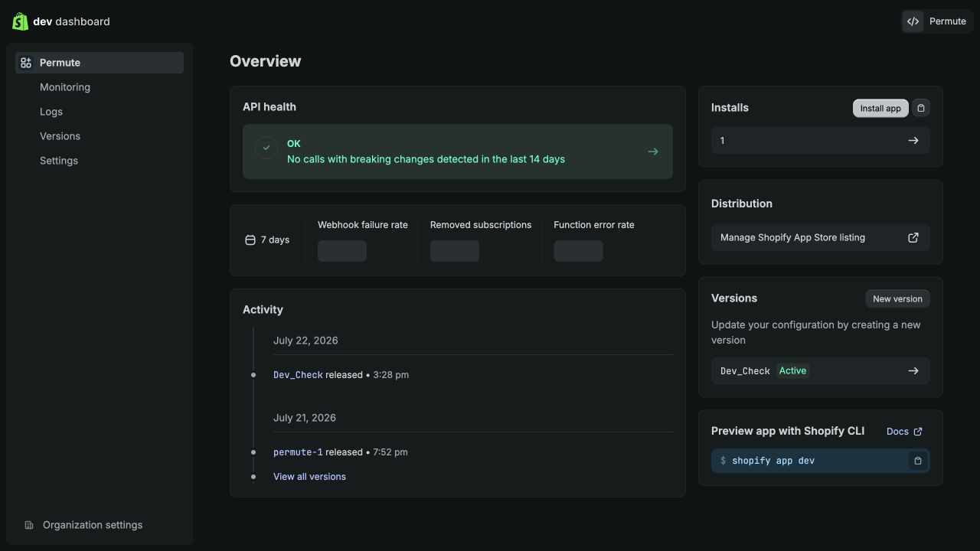Click the Permute sidebar apps icon
Viewport: 980px width, 551px height.
(26, 63)
